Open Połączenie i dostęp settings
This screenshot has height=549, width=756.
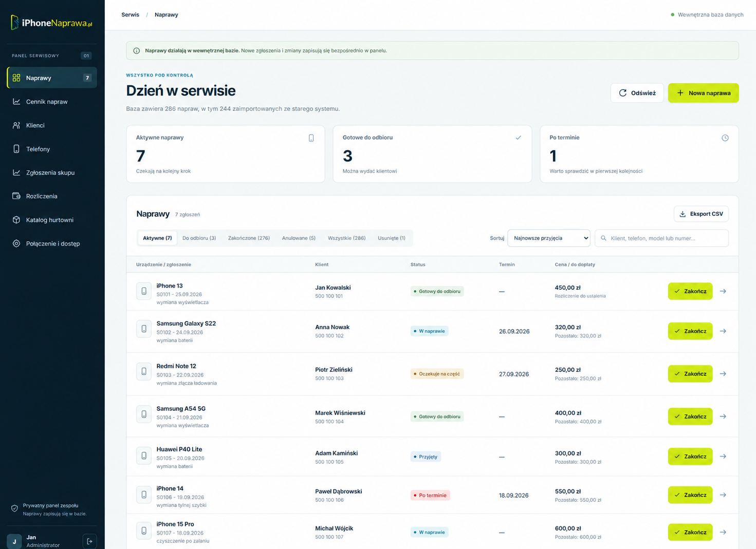[x=52, y=243]
